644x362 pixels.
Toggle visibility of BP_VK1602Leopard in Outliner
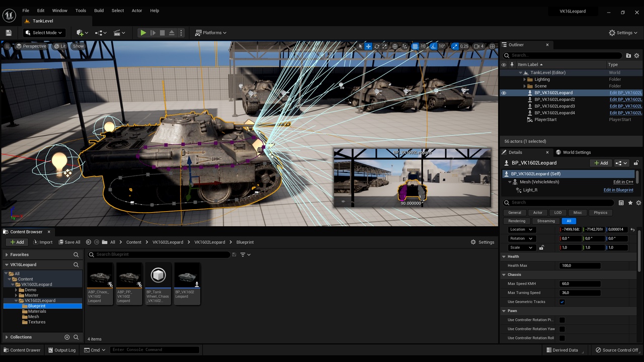(504, 93)
